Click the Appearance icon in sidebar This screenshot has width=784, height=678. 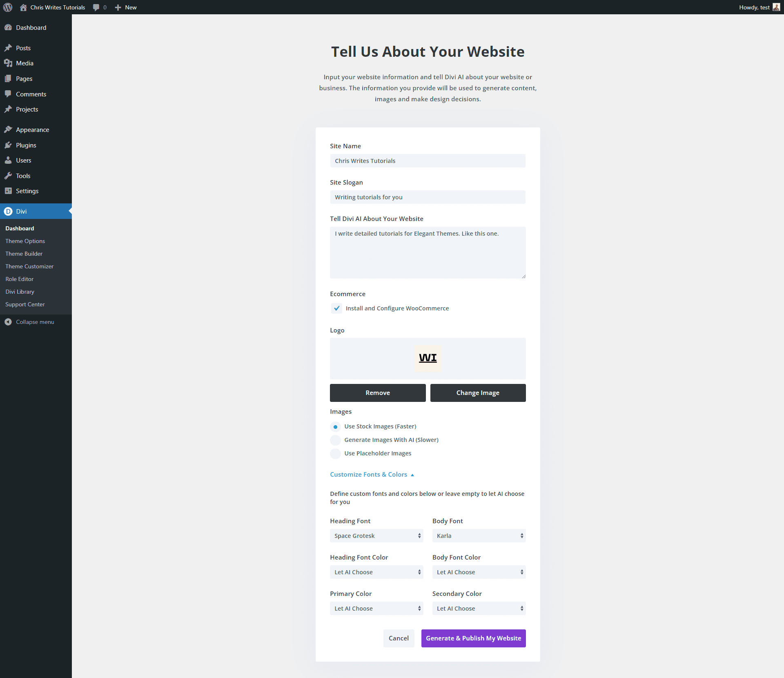[x=8, y=129]
